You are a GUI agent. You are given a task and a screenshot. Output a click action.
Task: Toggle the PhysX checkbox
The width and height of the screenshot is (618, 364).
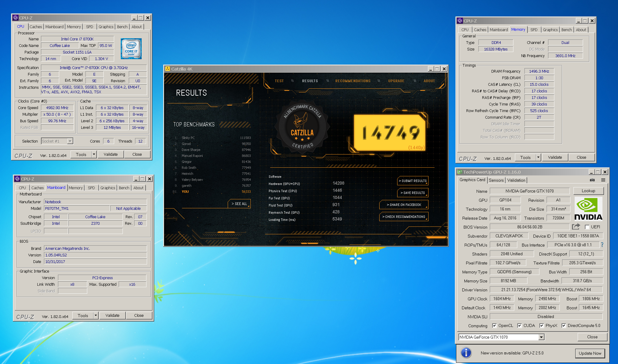pyautogui.click(x=541, y=325)
